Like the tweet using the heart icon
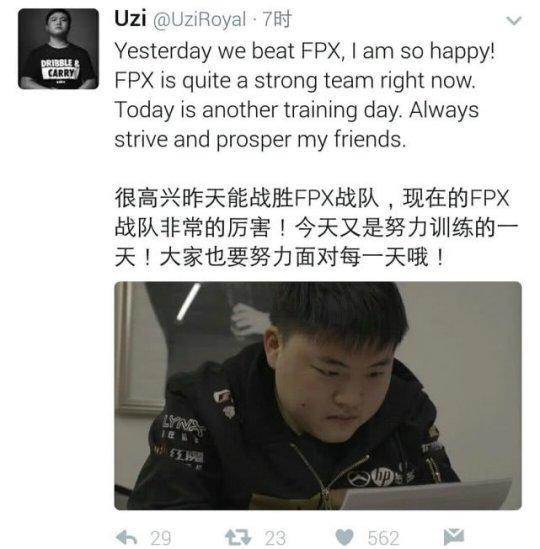This screenshot has height=549, width=540. coord(344,537)
